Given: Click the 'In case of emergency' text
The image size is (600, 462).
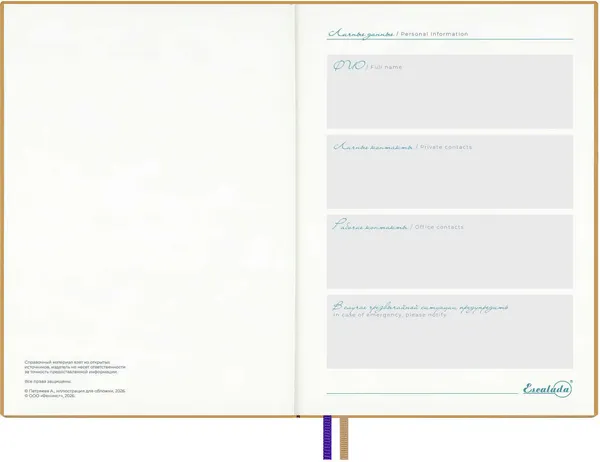Looking at the screenshot, I should (390, 315).
